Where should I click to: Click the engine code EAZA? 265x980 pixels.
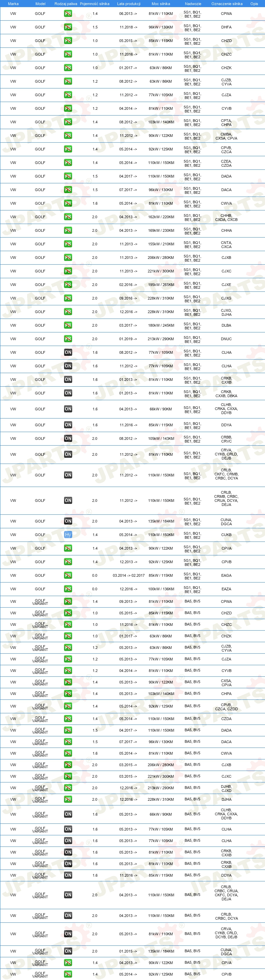[226, 589]
